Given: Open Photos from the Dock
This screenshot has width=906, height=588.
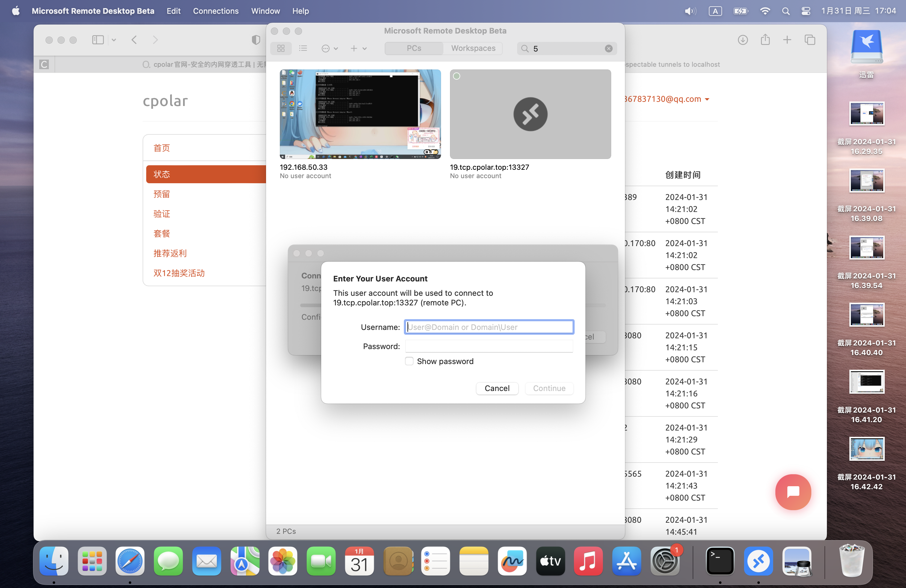Looking at the screenshot, I should (283, 561).
